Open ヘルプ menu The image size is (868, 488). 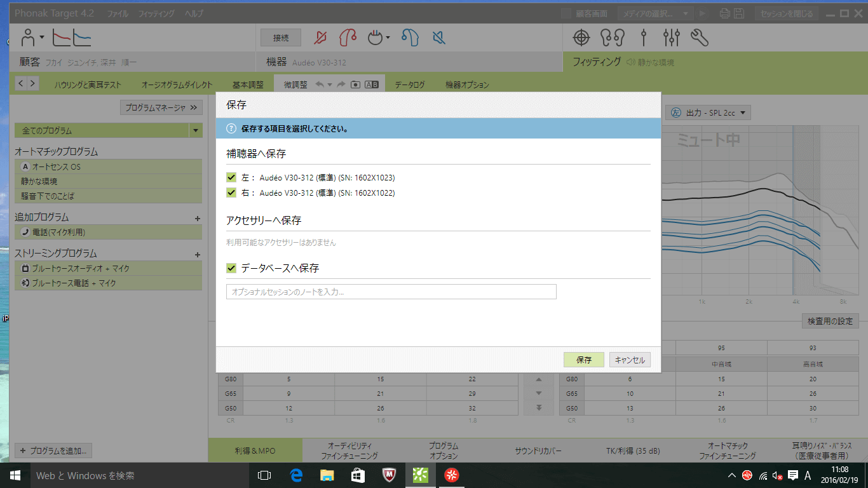pos(194,13)
